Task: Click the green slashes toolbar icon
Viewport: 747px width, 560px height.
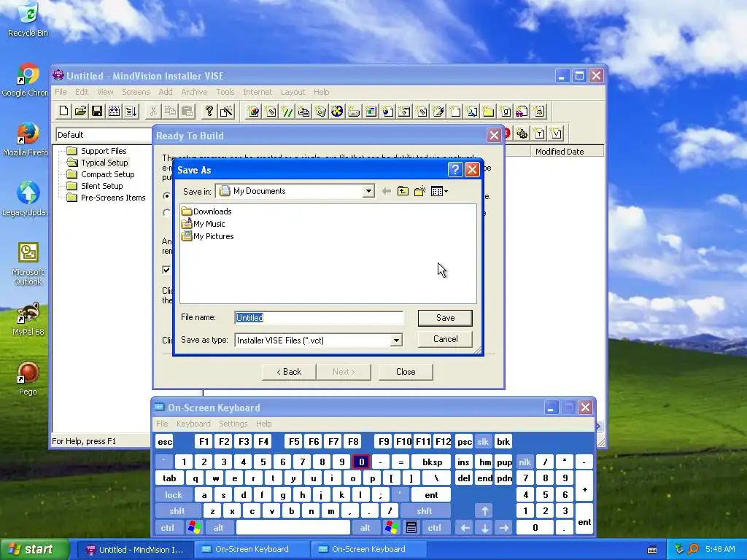Action: [x=287, y=112]
